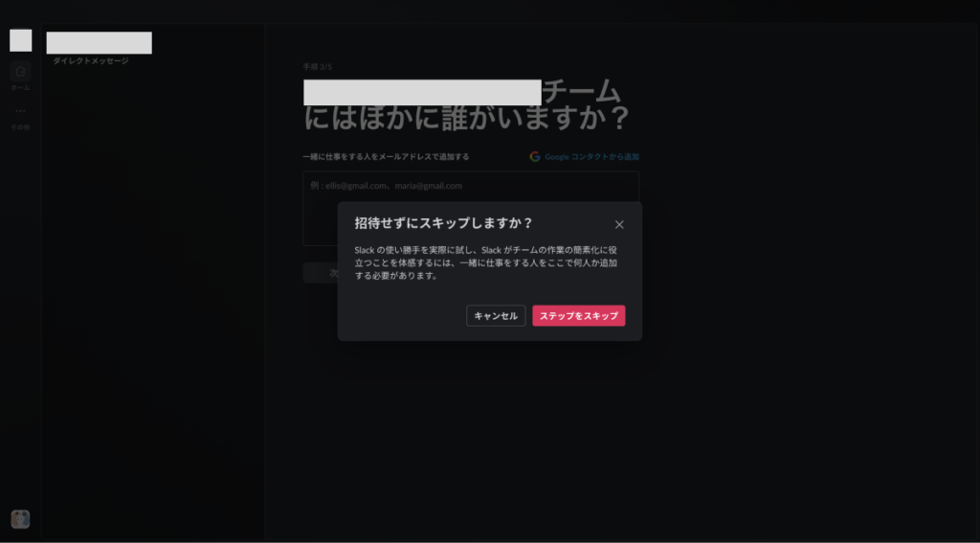Click the workspace icon in the top-left corner
This screenshot has width=980, height=543.
click(x=20, y=40)
